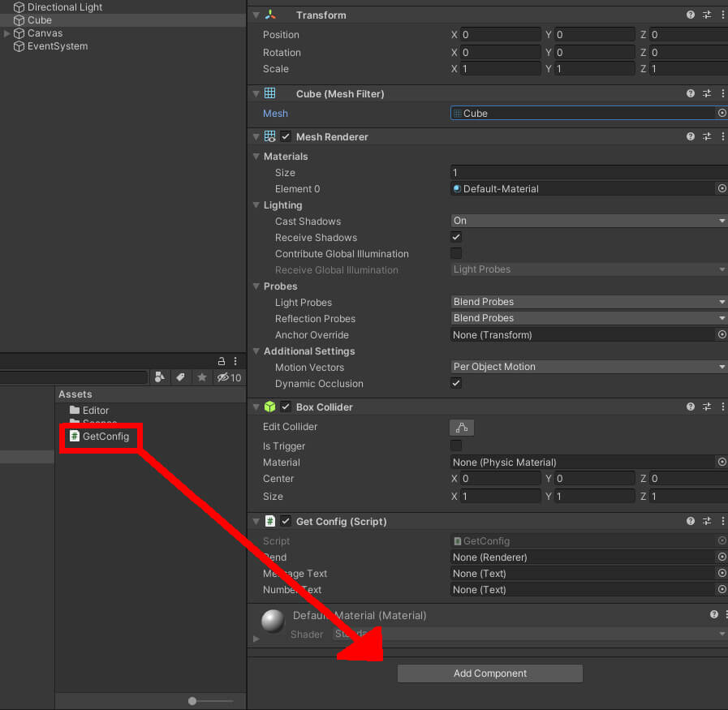Disable the Receive Shadows checkbox
The width and height of the screenshot is (728, 710).
(456, 238)
